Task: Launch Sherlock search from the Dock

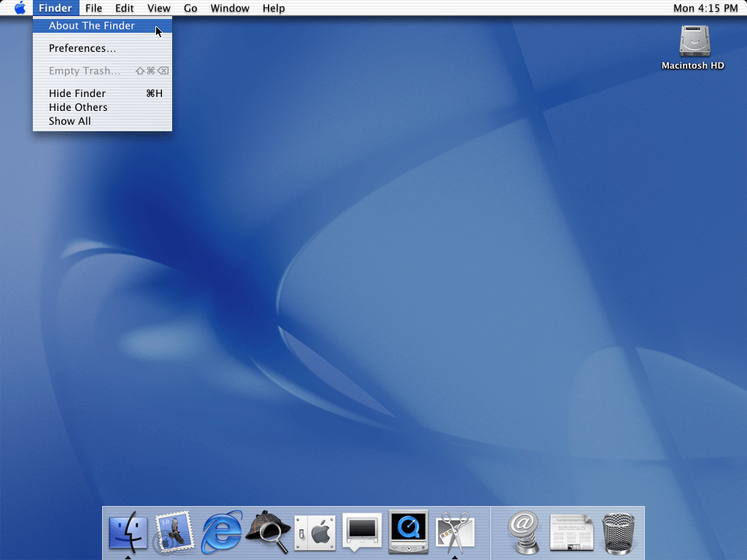Action: tap(268, 532)
